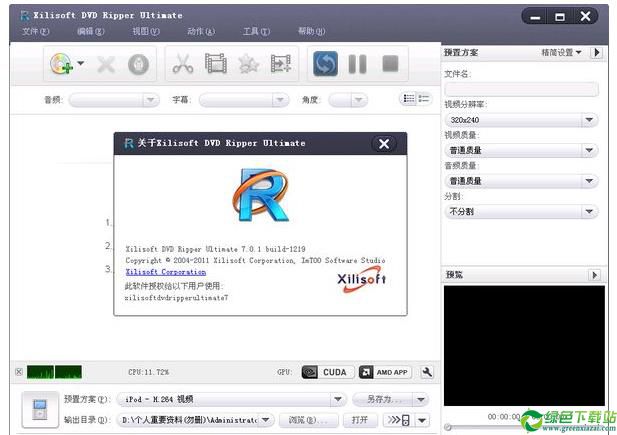Click the blue Convert start button
Screen dimensions: 617x435
point(325,64)
